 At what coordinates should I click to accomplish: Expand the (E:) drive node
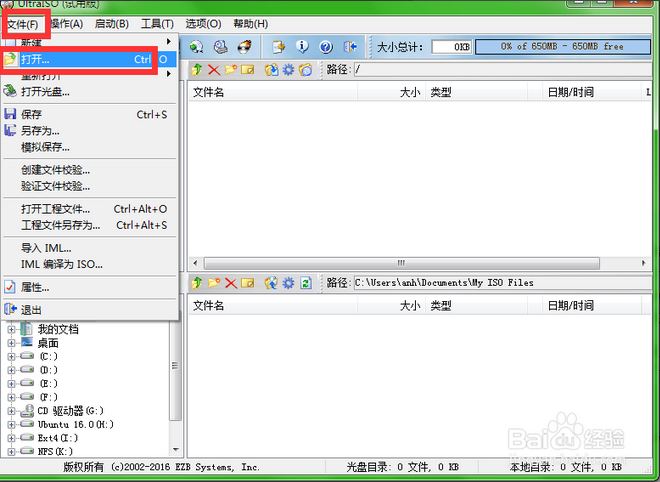[x=11, y=383]
